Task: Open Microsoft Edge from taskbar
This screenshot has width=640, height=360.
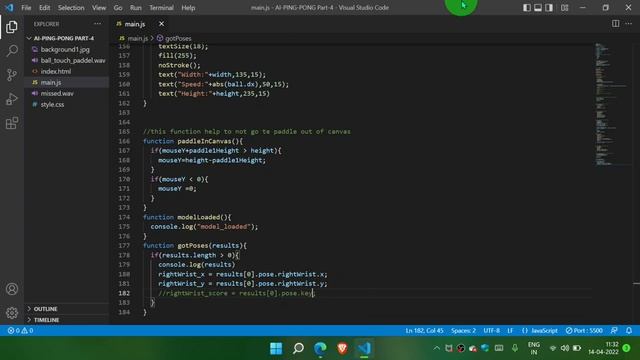Action: pyautogui.click(x=320, y=348)
